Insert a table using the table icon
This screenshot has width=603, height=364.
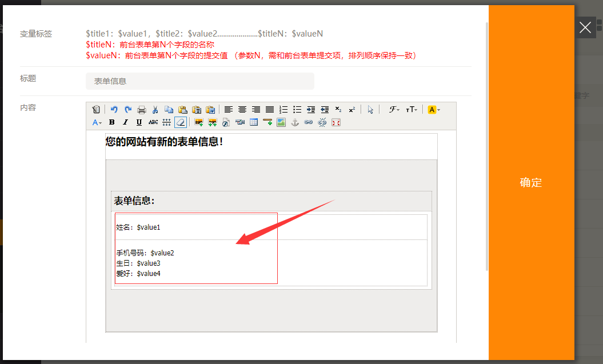pos(254,122)
